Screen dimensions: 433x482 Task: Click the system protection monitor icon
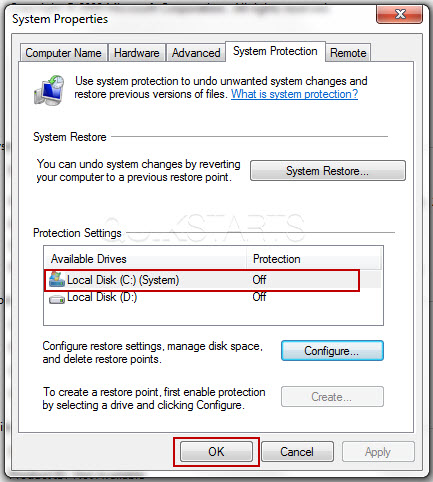(x=49, y=90)
